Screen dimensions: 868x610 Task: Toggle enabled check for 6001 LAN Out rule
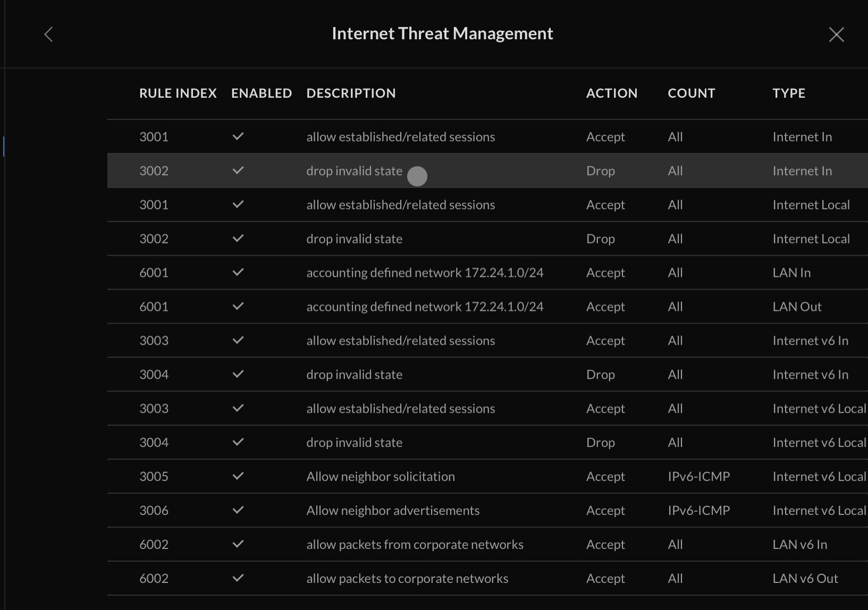pyautogui.click(x=238, y=307)
